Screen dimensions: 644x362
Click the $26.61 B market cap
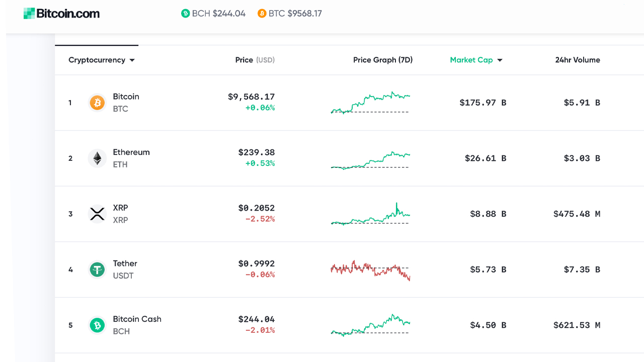click(x=486, y=158)
